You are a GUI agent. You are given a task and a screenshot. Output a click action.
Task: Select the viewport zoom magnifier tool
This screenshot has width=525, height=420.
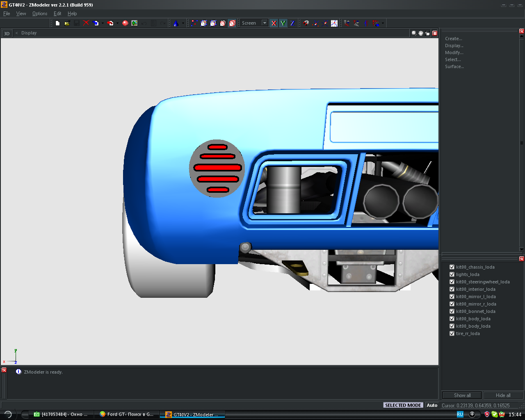pos(414,33)
